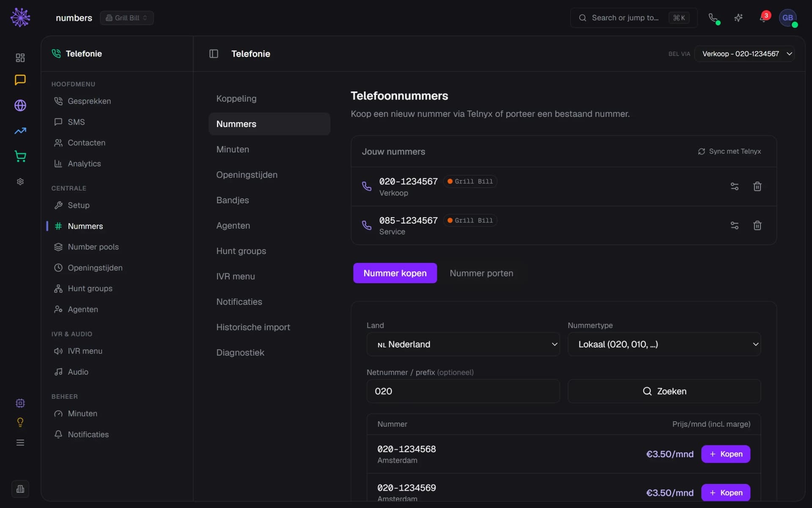Open the Land Nederland dropdown
The image size is (812, 508).
463,344
